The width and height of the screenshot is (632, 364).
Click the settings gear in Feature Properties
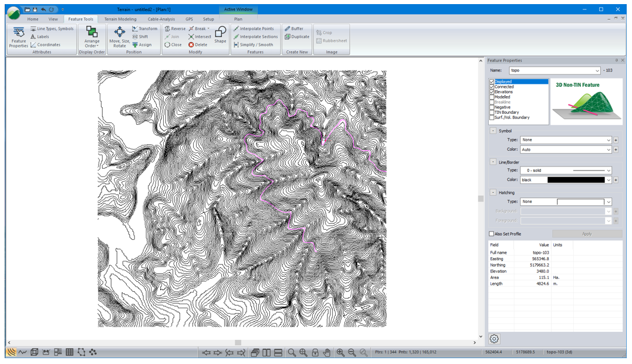(x=494, y=339)
